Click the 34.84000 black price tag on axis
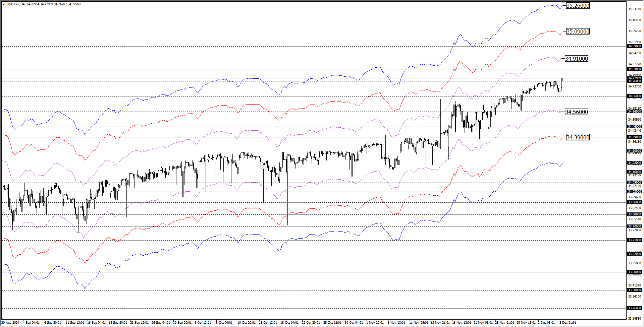Image resolution: width=644 pixels, height=327 pixels. click(x=635, y=69)
